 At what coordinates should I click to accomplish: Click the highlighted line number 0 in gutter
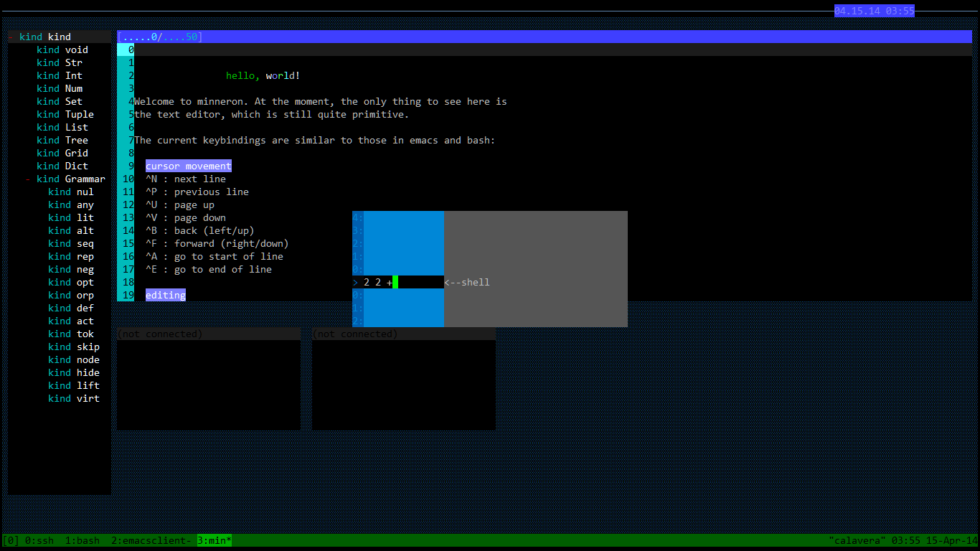click(x=126, y=50)
